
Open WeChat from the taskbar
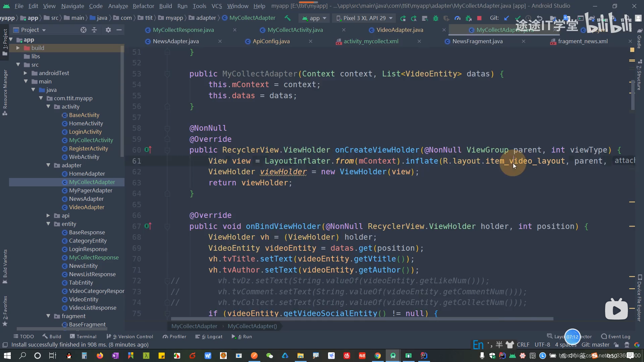point(269,356)
